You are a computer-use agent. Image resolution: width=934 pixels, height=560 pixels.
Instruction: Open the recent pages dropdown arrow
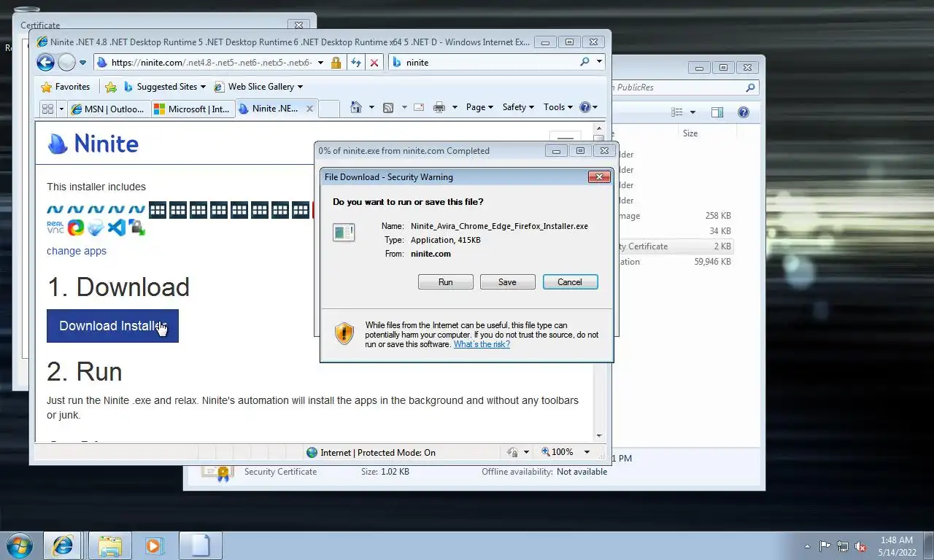tap(82, 63)
